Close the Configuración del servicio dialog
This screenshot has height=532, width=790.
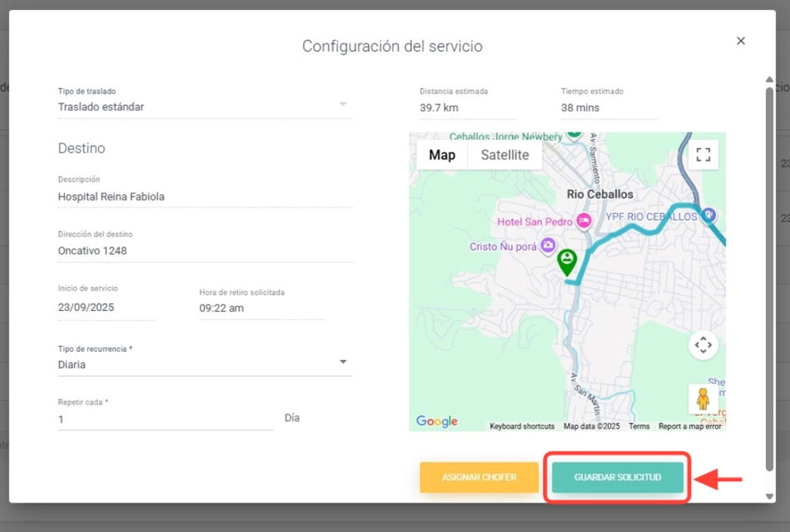(741, 41)
